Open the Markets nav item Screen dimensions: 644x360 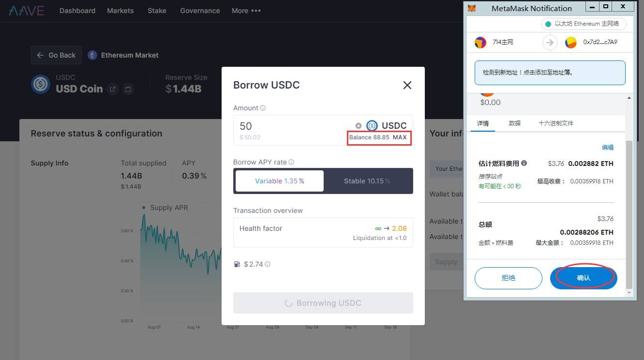coord(120,11)
